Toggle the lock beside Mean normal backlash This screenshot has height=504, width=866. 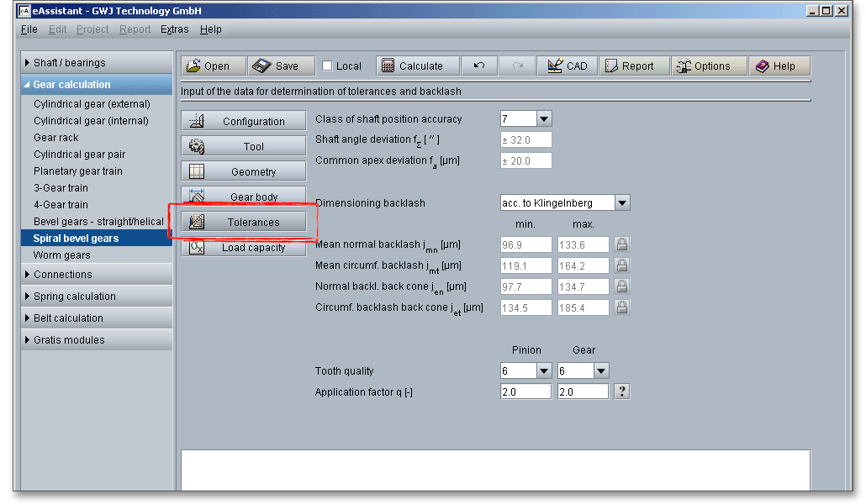[x=621, y=244]
